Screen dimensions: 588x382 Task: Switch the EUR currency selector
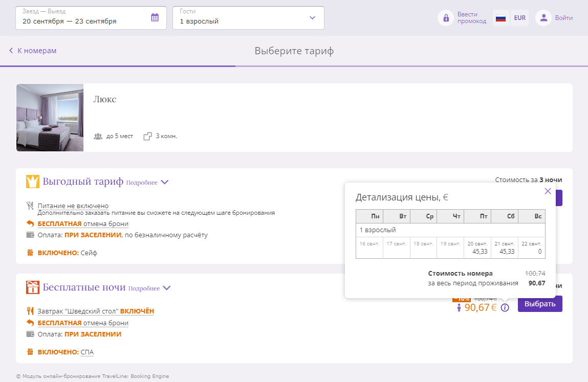520,17
